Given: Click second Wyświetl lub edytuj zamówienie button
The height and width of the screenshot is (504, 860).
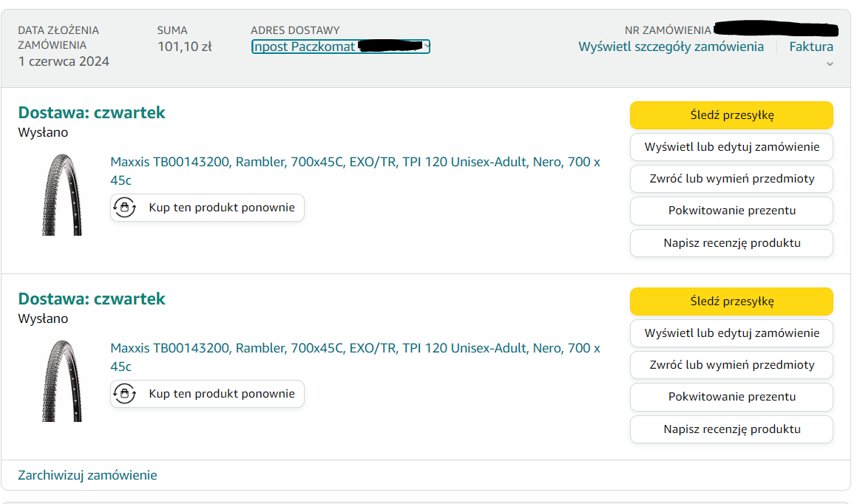Looking at the screenshot, I should 731,333.
